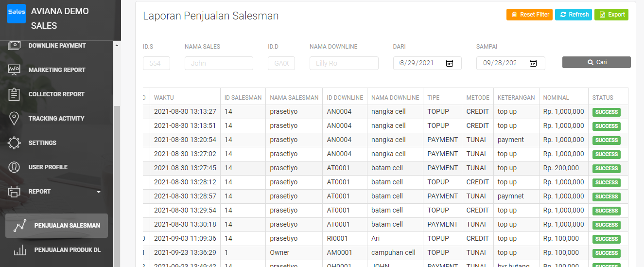Screen dimensions: 644x267
Task: Open the Dari date calendar picker
Action: click(450, 63)
